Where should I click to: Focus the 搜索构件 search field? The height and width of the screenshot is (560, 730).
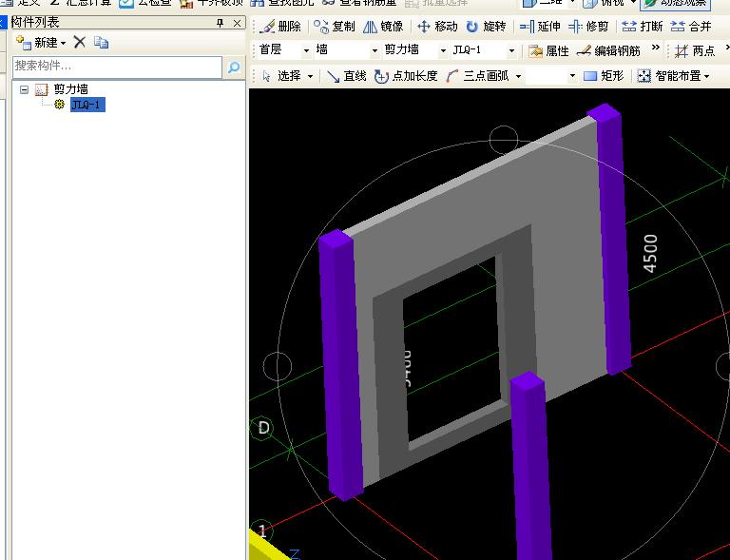tap(117, 68)
